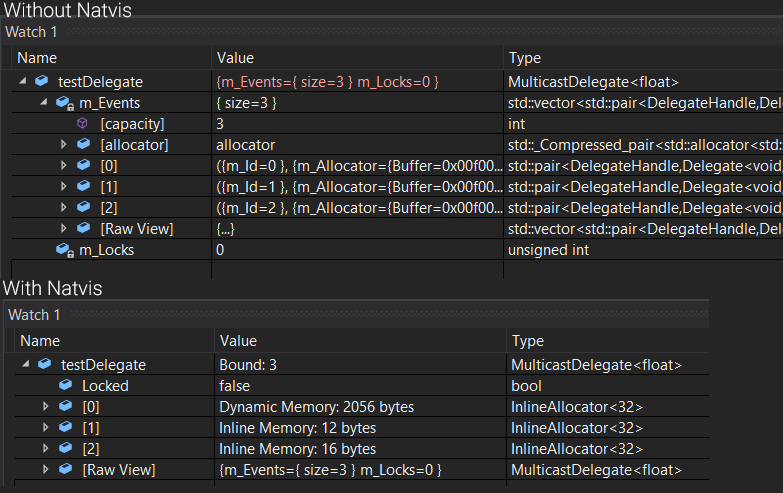
Task: Select the { size=3 } value of m_Events
Action: point(246,103)
